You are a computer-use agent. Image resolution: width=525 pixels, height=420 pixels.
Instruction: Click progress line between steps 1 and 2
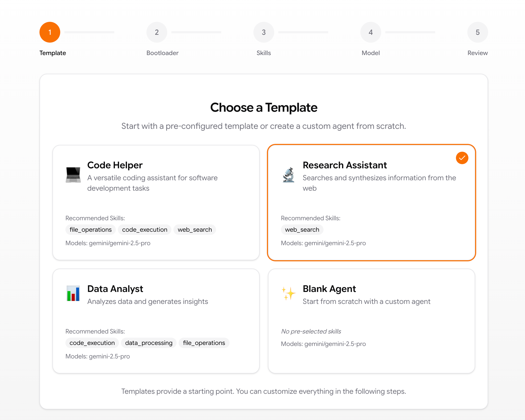coord(89,32)
